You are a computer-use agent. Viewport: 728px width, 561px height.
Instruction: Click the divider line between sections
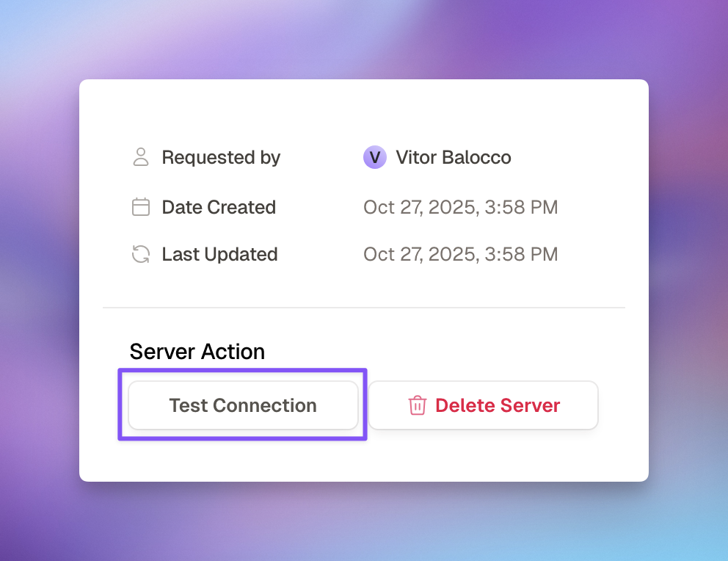pos(363,307)
